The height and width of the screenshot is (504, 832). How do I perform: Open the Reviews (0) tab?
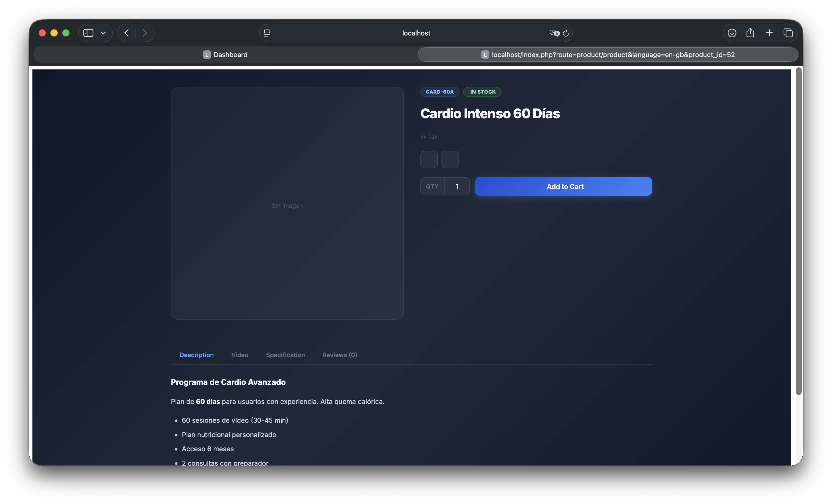tap(339, 355)
